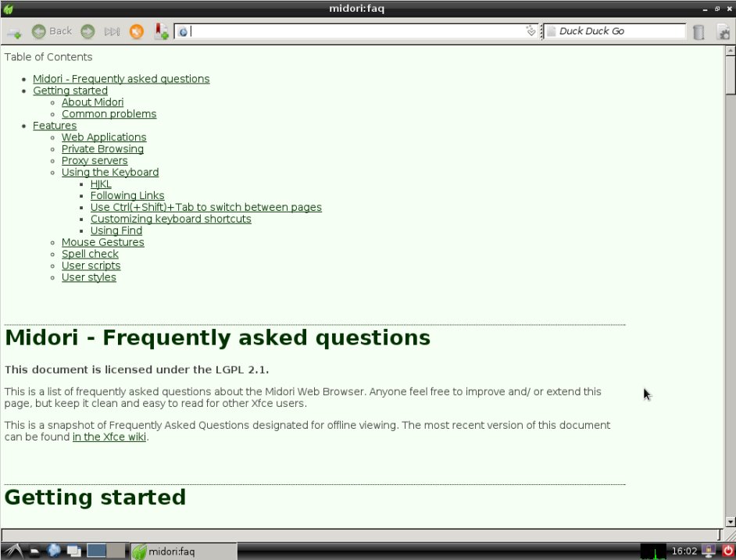The width and height of the screenshot is (736, 560).
Task: Open Using the Keyboard link
Action: click(110, 173)
